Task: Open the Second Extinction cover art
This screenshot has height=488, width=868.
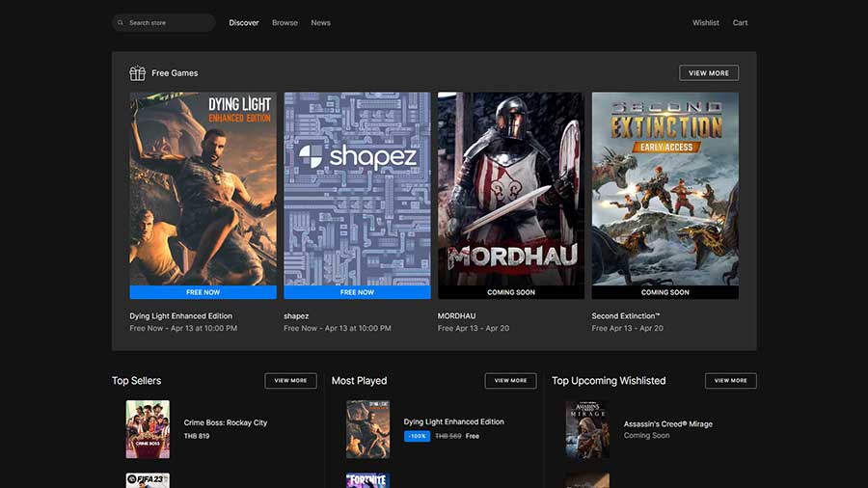Action: pyautogui.click(x=665, y=189)
